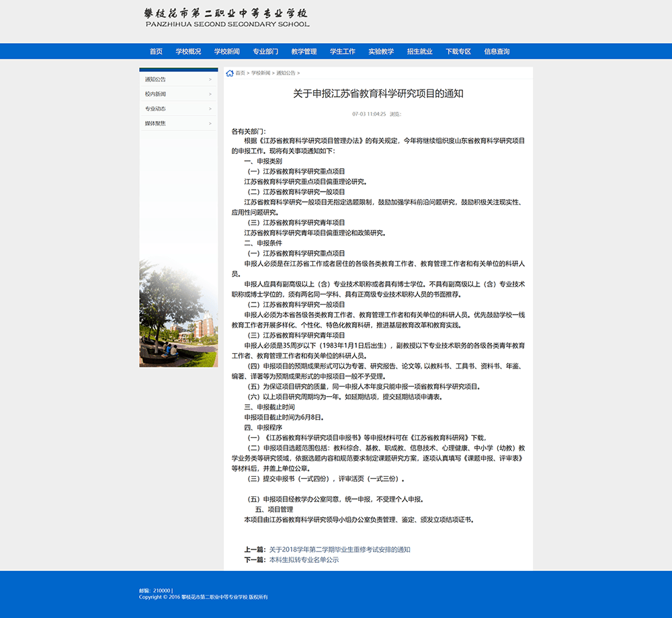
Task: Select 学校新闻 in the navigation bar
Action: (228, 50)
